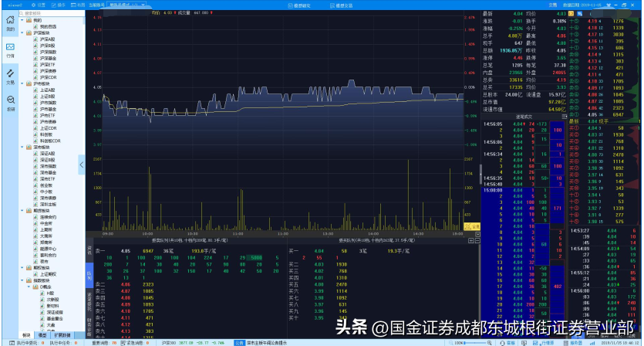The image size is (644, 346).
Task: Open the 当前账号 mode dropdown
Action: pos(126,5)
